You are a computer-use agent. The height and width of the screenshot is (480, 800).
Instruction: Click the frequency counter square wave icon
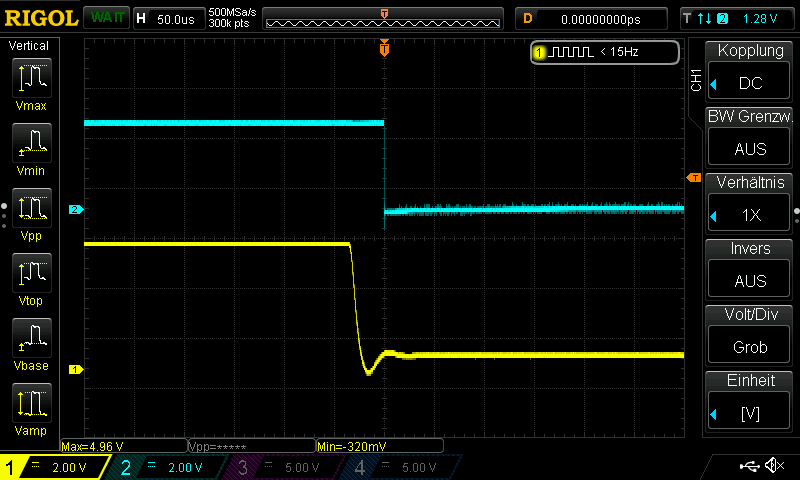[x=571, y=52]
